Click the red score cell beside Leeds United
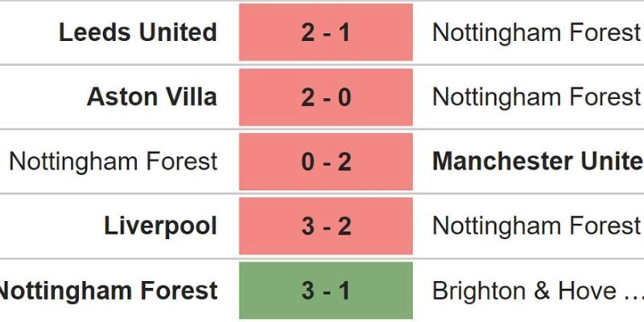Screen dimensions: 644x322 point(325,32)
